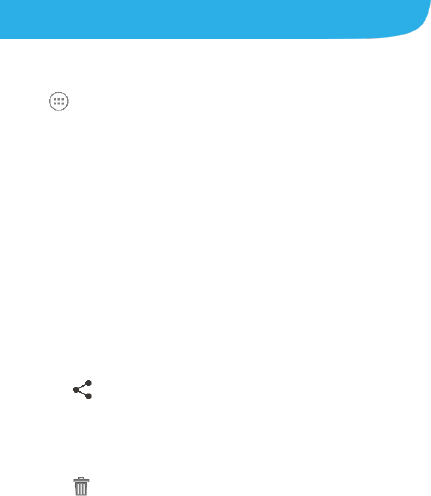Click the blue title bar area

pyautogui.click(x=215, y=19)
